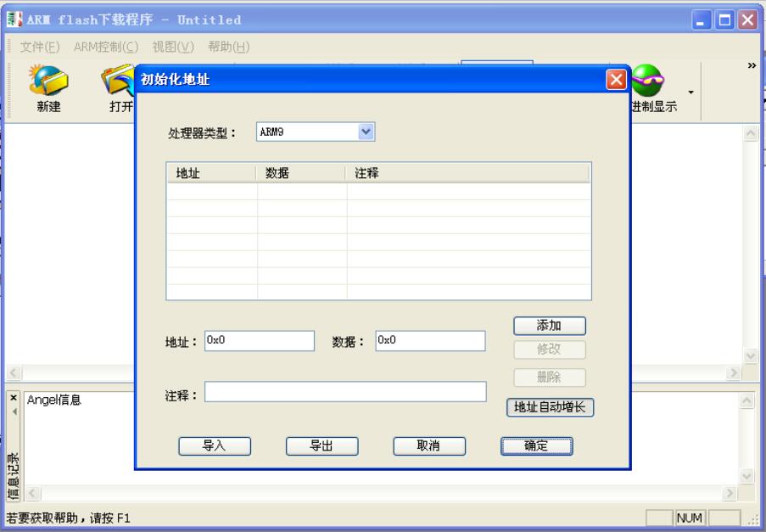This screenshot has height=532, width=766.
Task: Click the 地址 column header
Action: coord(211,173)
